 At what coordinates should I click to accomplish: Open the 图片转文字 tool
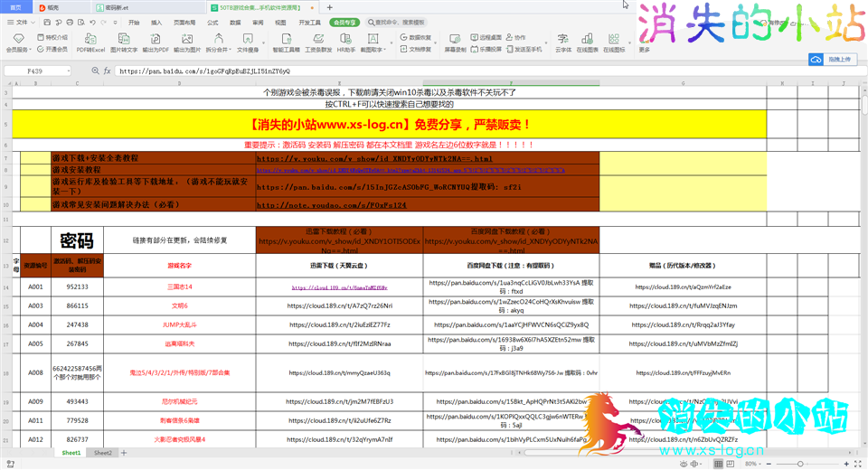pos(124,42)
